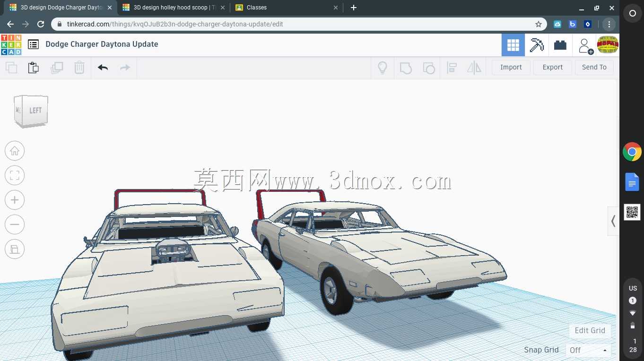Open Chrome from the shelf
The width and height of the screenshot is (644, 361).
coord(632,152)
